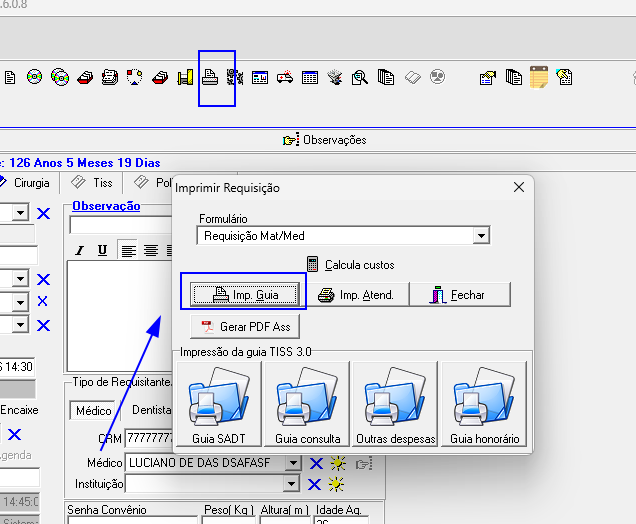Click red tray icon beside the yellow ruler
636x524 pixels.
pos(160,77)
